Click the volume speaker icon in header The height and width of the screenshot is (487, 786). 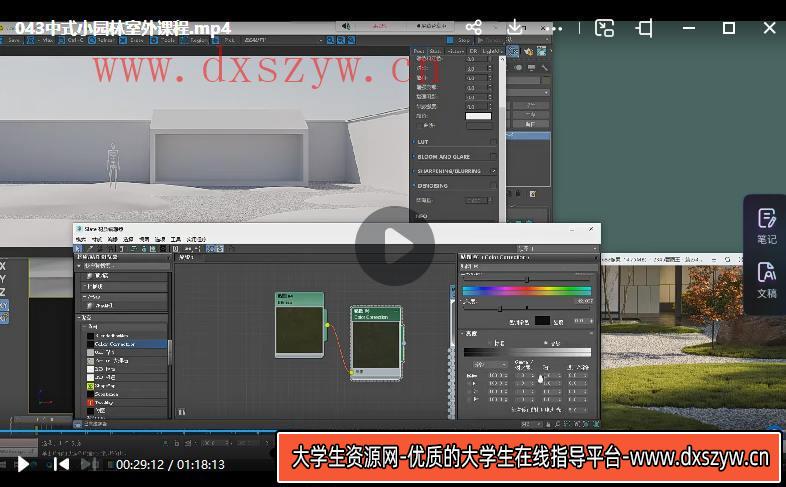point(346,26)
